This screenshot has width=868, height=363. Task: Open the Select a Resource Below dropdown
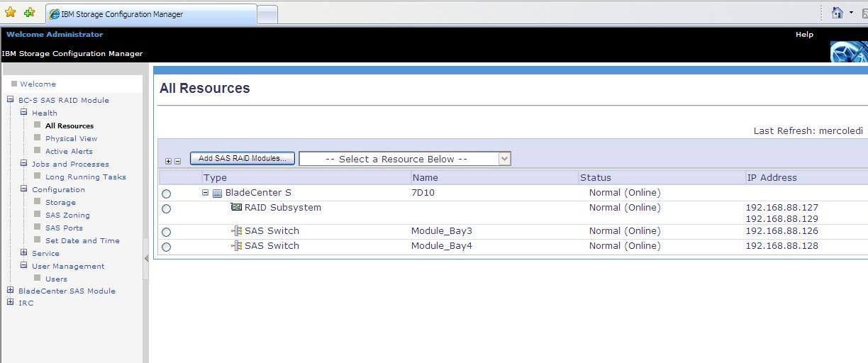405,159
